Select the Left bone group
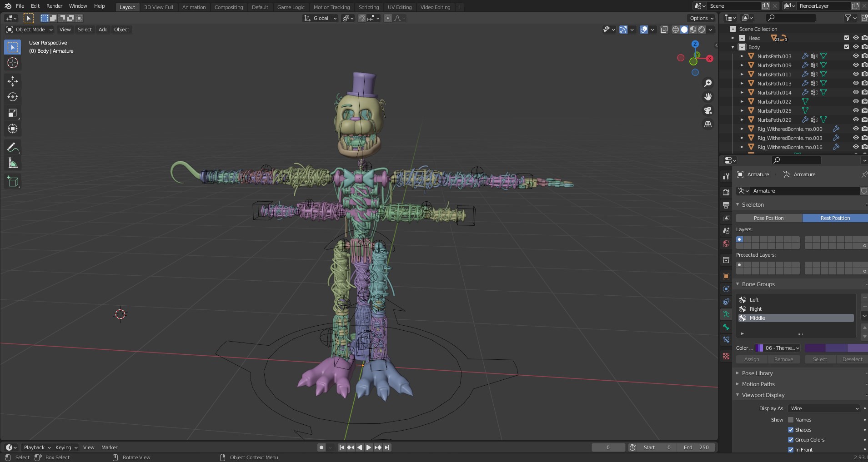This screenshot has width=868, height=462. [796, 300]
